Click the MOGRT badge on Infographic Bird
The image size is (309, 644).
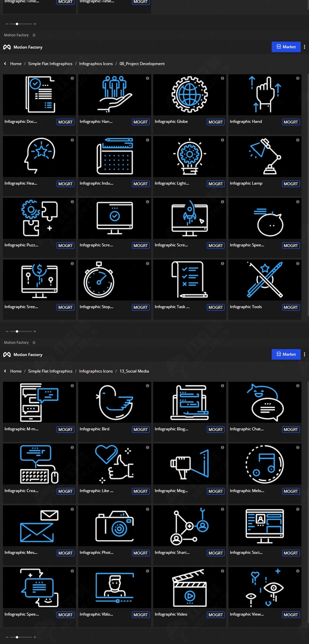tap(141, 429)
